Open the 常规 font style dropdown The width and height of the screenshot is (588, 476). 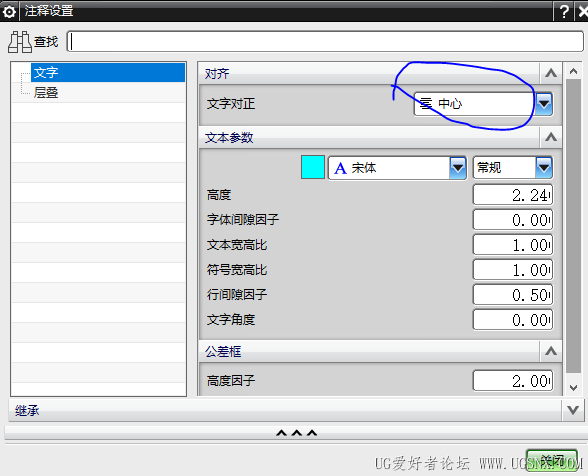pyautogui.click(x=544, y=168)
